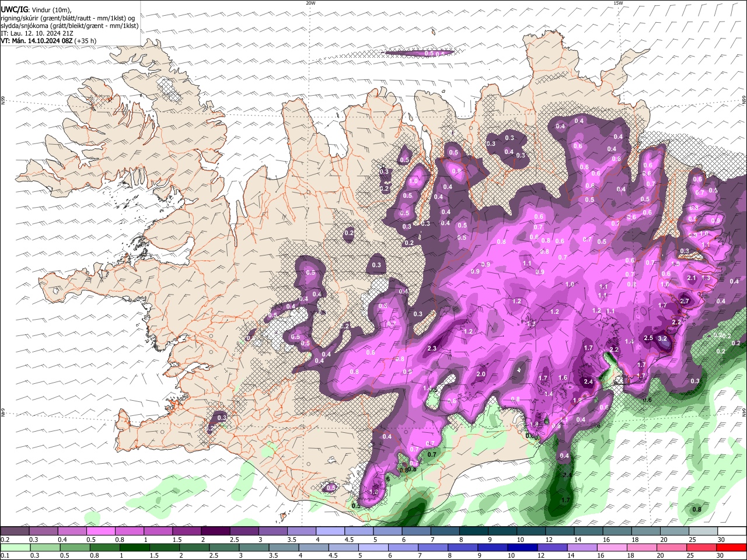The width and height of the screenshot is (747, 560).
Task: Click the 'VT: Mán. 14.10.2024 08Z' valid time
Action: click(37, 41)
